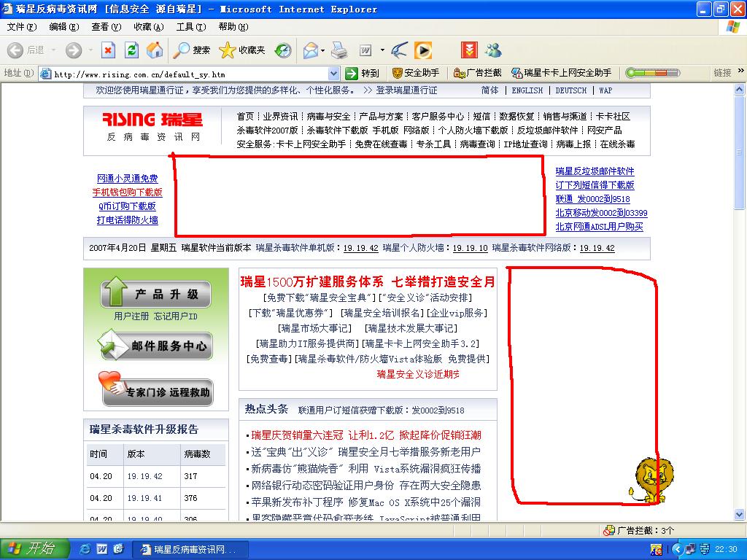This screenshot has height=560, width=747.
Task: Expand the Mail icon dropdown arrow
Action: point(323,50)
